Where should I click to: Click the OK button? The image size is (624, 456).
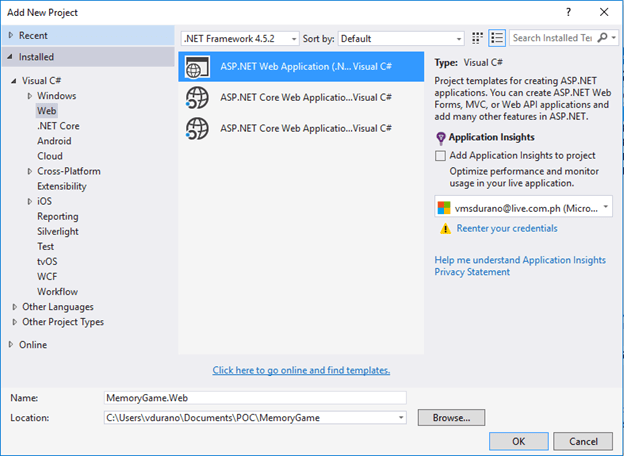[x=519, y=441]
